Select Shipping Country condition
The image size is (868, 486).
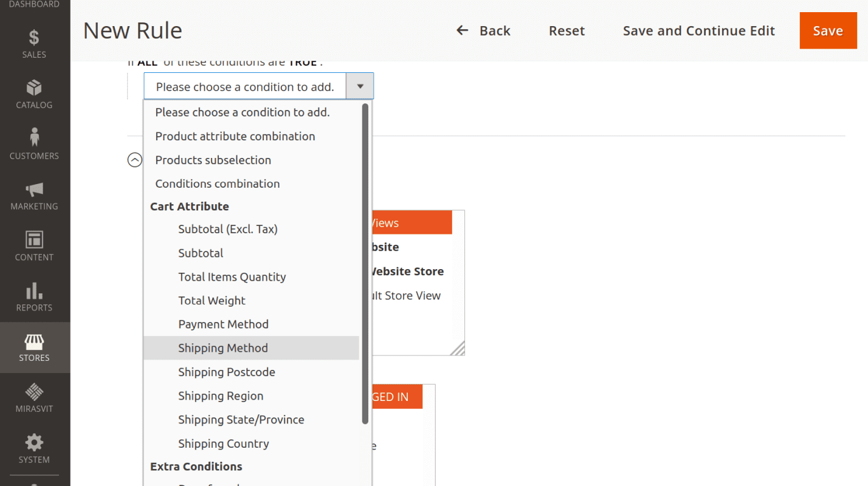(x=252, y=443)
